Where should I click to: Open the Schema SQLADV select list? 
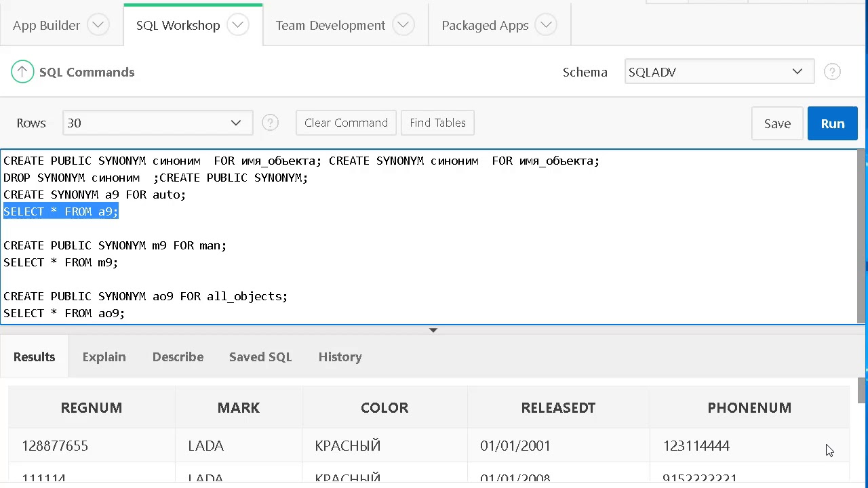point(719,72)
